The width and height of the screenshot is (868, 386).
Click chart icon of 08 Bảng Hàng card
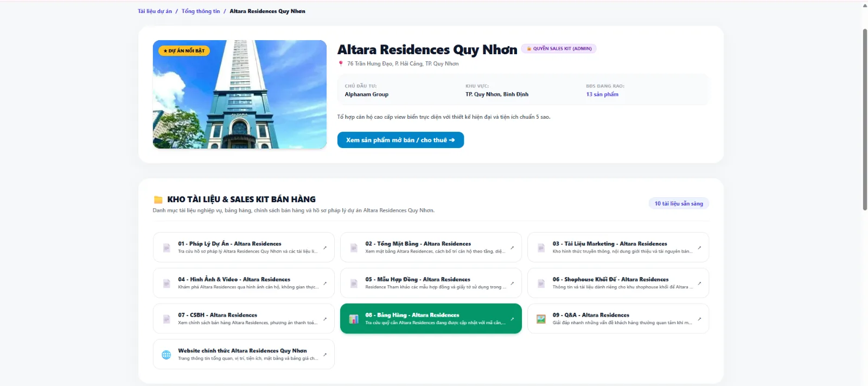click(354, 319)
